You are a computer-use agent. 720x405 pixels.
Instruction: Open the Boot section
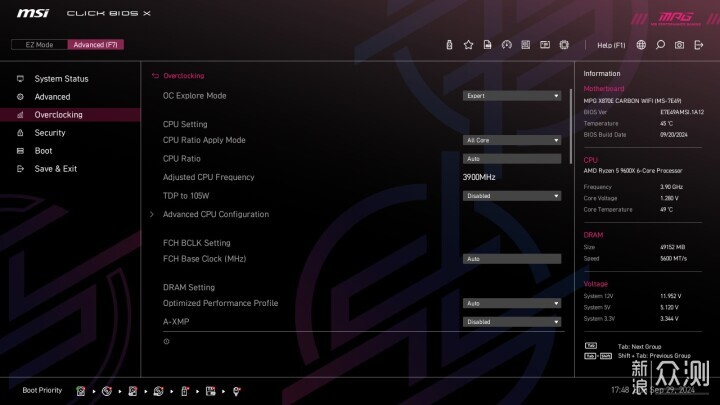pos(44,151)
